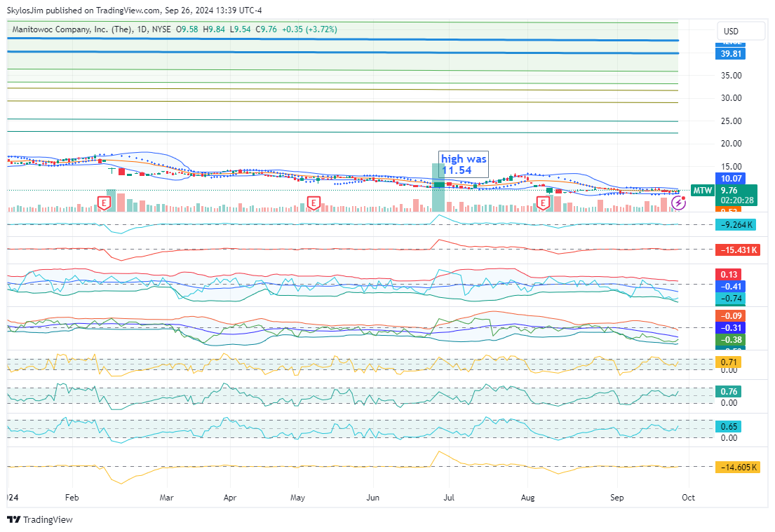Click the TradingView logo at bottom left

(x=40, y=519)
